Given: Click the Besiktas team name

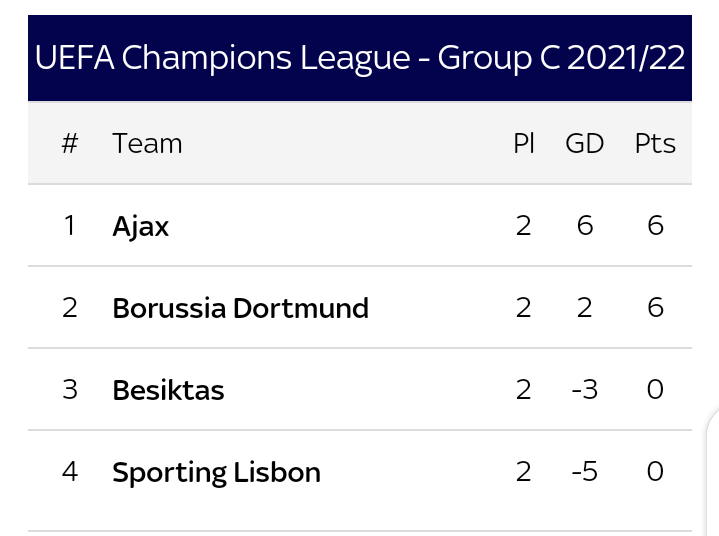Looking at the screenshot, I should [168, 390].
